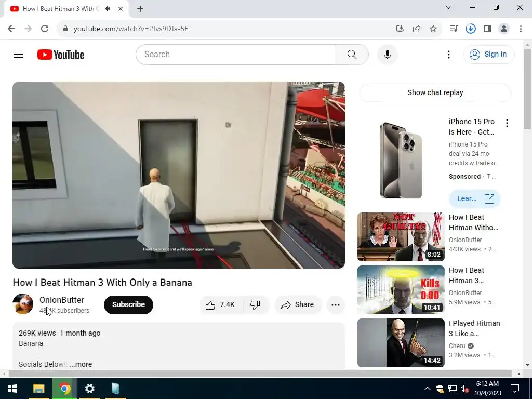Subscribe to OnionButter
532x399 pixels.
click(x=128, y=304)
